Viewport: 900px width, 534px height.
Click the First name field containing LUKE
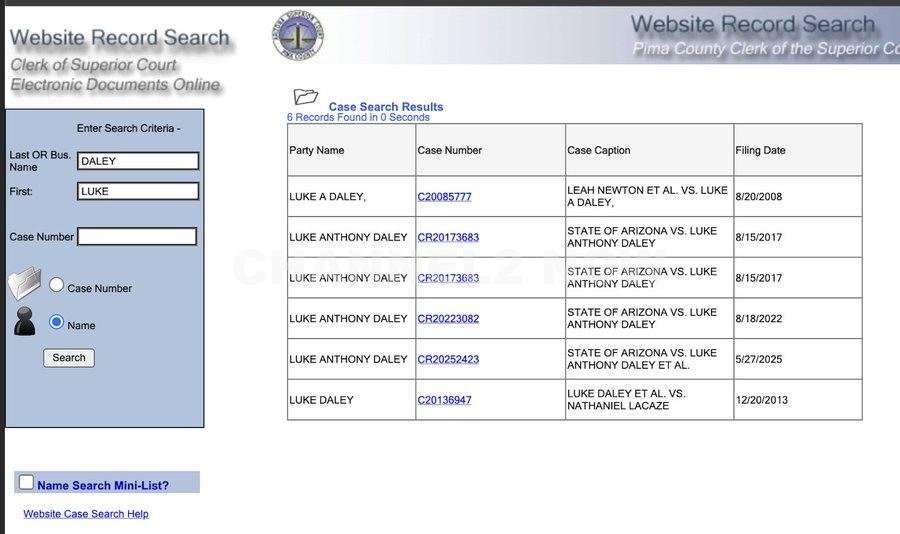pyautogui.click(x=138, y=191)
